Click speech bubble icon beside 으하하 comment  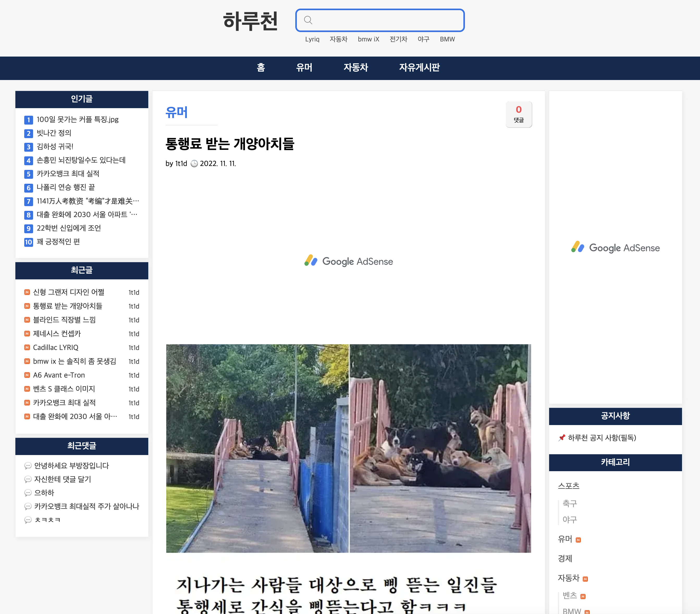[x=28, y=493]
